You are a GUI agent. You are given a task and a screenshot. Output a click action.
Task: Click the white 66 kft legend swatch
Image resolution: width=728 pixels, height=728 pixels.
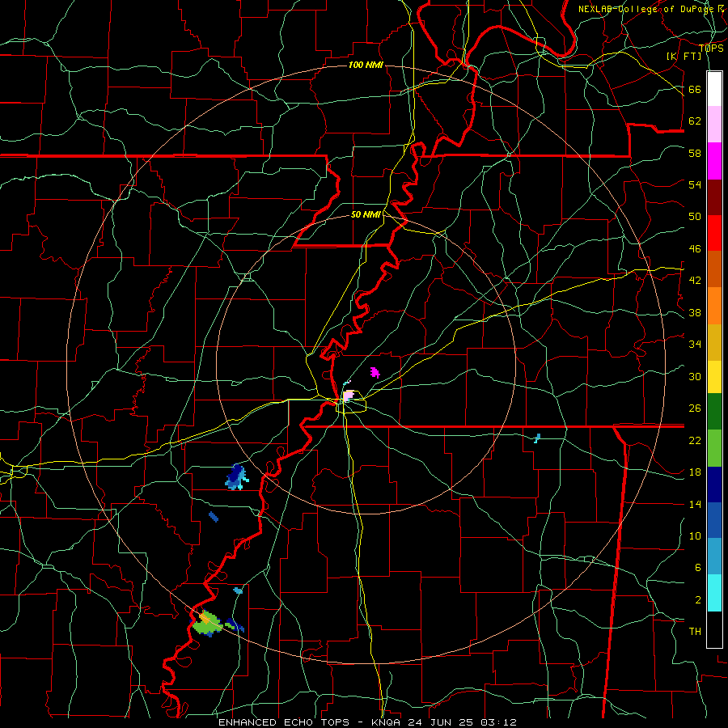coord(714,89)
